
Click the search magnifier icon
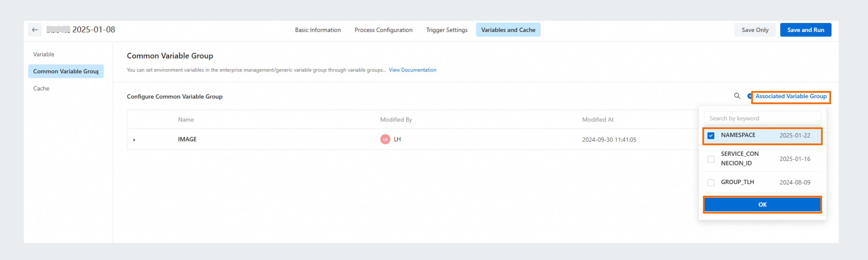coord(737,96)
